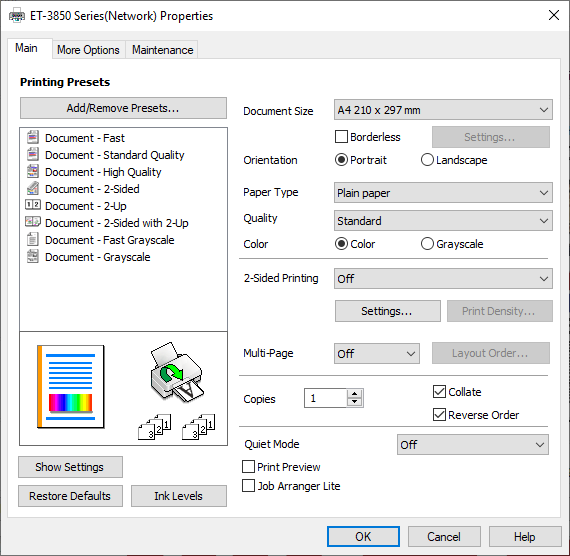The height and width of the screenshot is (556, 570).
Task: Click the Document - High Quality preset icon
Action: [x=33, y=171]
